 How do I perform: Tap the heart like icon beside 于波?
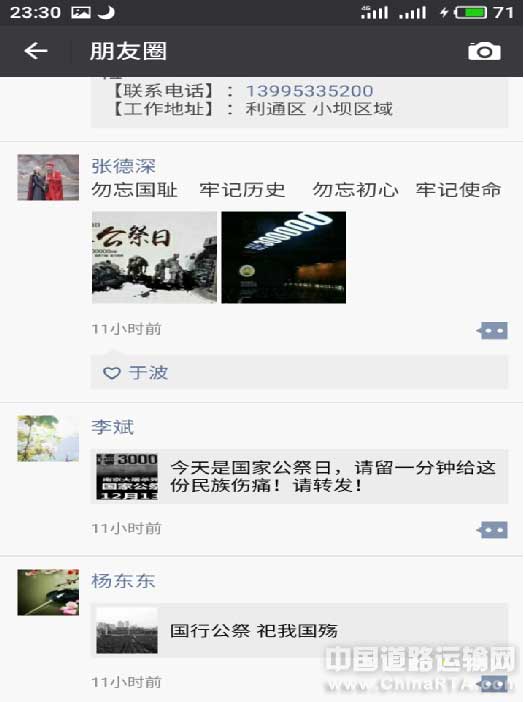[112, 372]
